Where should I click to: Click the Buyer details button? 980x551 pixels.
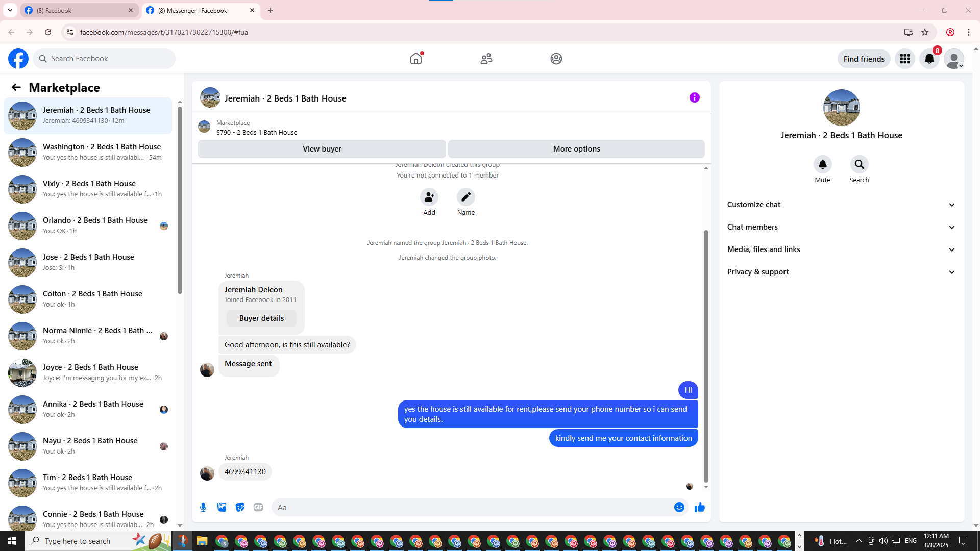pyautogui.click(x=261, y=318)
